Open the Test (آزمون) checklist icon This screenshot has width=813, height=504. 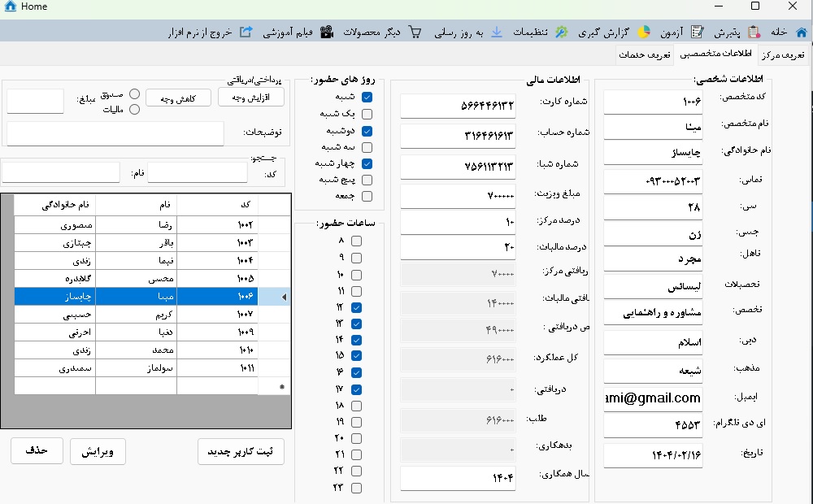(x=697, y=33)
